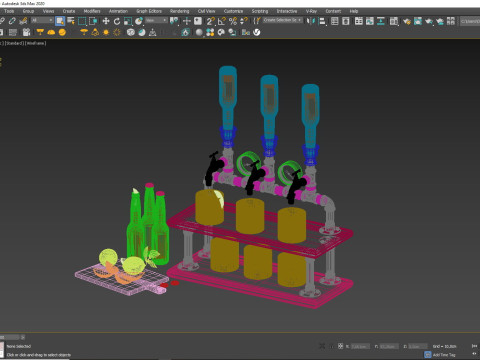Click the gray sphere icon in second toolbar
Screen dimensions: 480x360
click(x=199, y=32)
